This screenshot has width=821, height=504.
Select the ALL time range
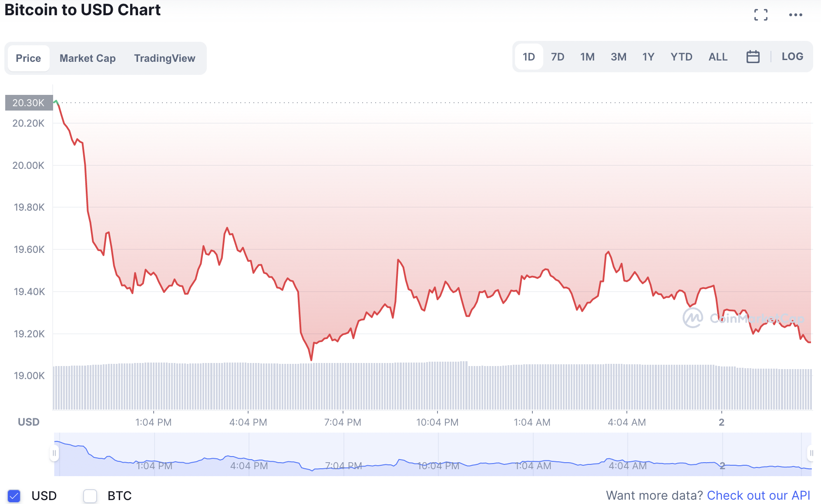(x=718, y=57)
